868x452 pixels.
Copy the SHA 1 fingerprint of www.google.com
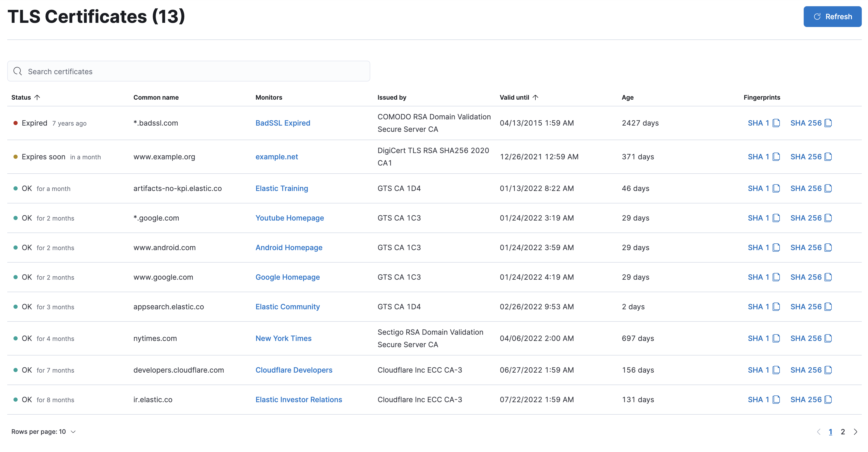pos(763,277)
